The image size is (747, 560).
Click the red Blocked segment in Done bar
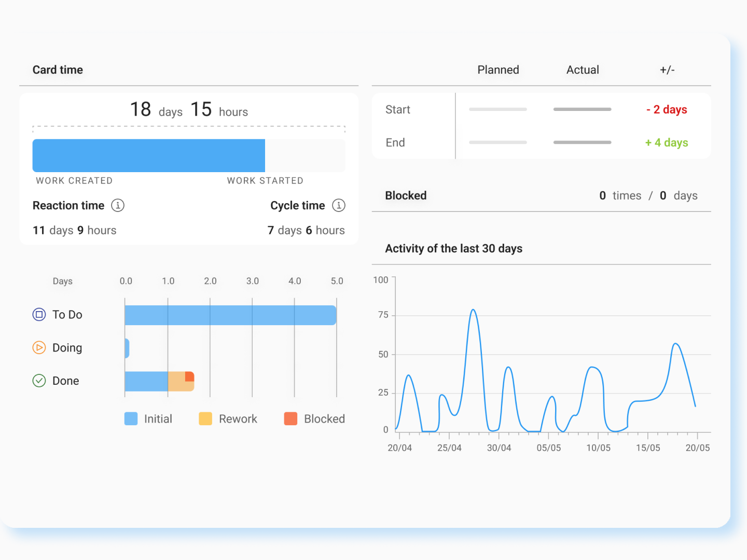click(x=190, y=376)
